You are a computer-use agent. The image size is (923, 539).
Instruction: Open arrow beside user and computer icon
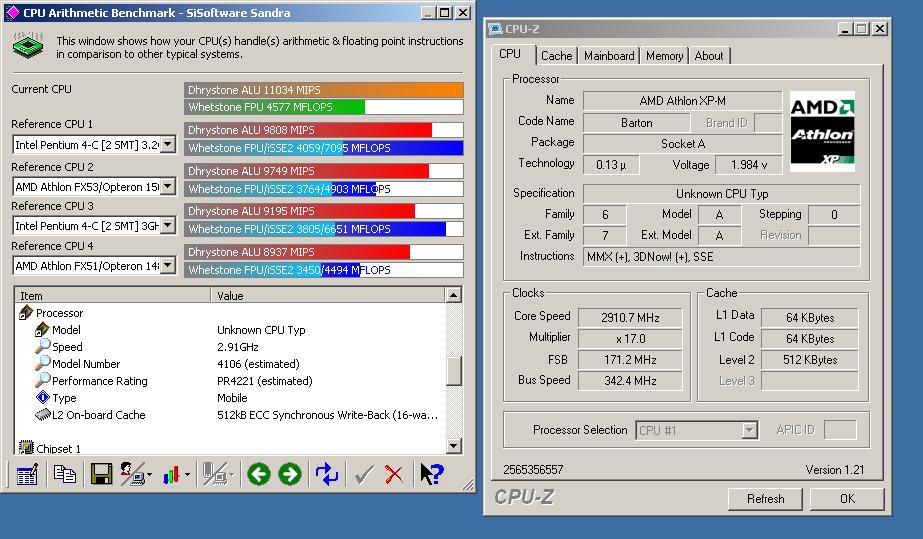tap(150, 475)
